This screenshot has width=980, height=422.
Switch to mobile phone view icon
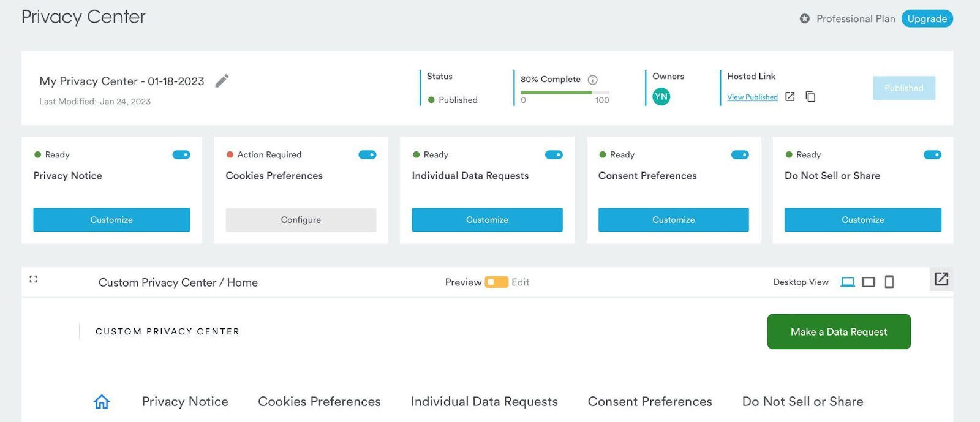(x=889, y=282)
